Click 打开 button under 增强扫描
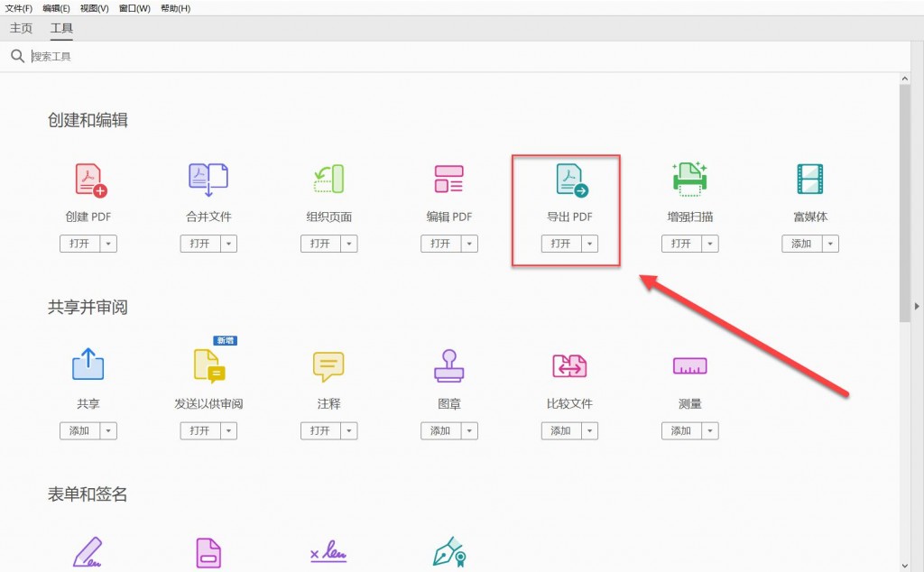The width and height of the screenshot is (924, 572). (x=681, y=244)
